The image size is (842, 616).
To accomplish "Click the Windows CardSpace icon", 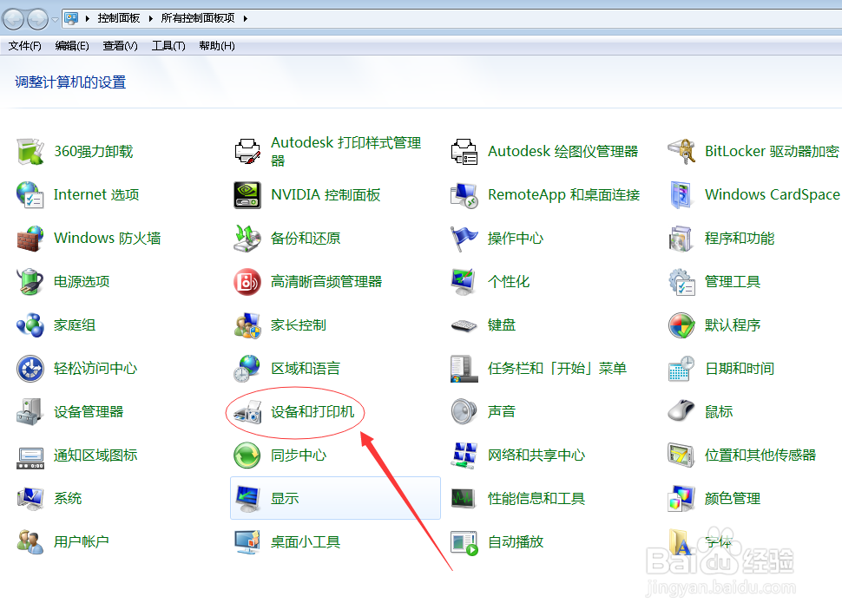I will [682, 195].
